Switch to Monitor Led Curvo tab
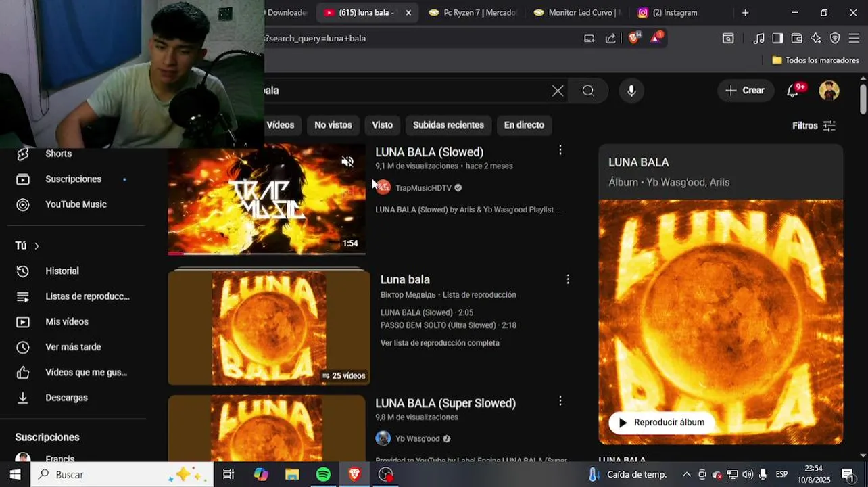The image size is (868, 487). coord(577,13)
